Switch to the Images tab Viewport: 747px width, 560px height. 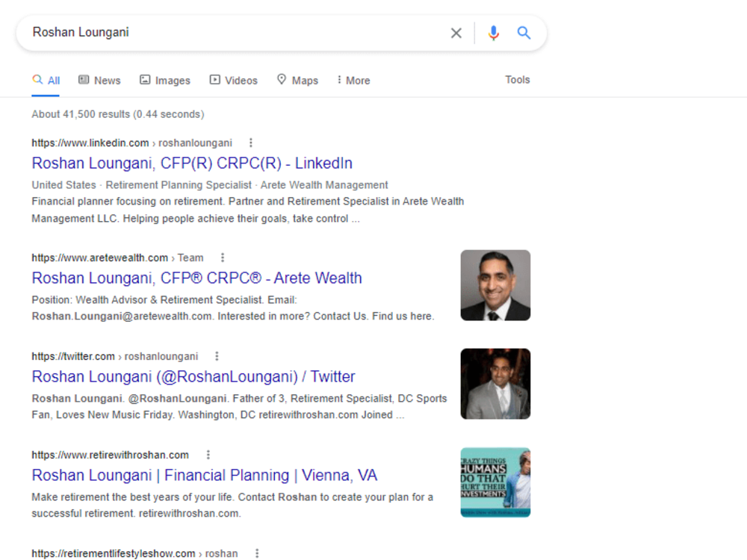pos(165,81)
